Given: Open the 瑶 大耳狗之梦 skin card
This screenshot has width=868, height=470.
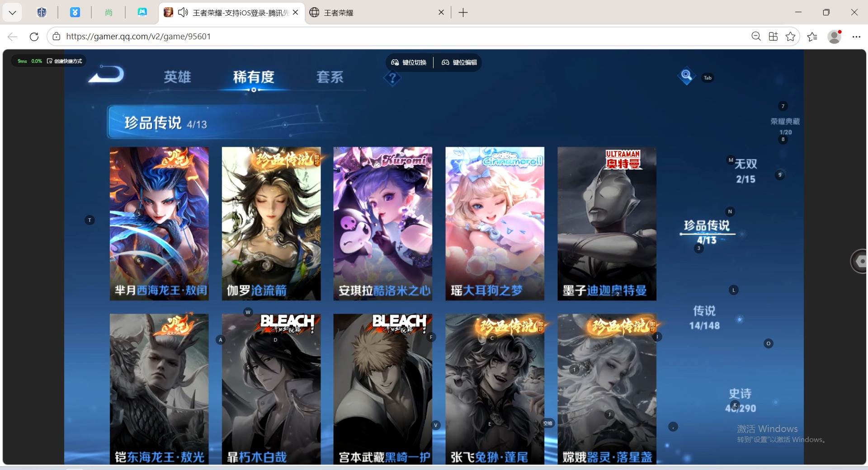Looking at the screenshot, I should (x=495, y=224).
